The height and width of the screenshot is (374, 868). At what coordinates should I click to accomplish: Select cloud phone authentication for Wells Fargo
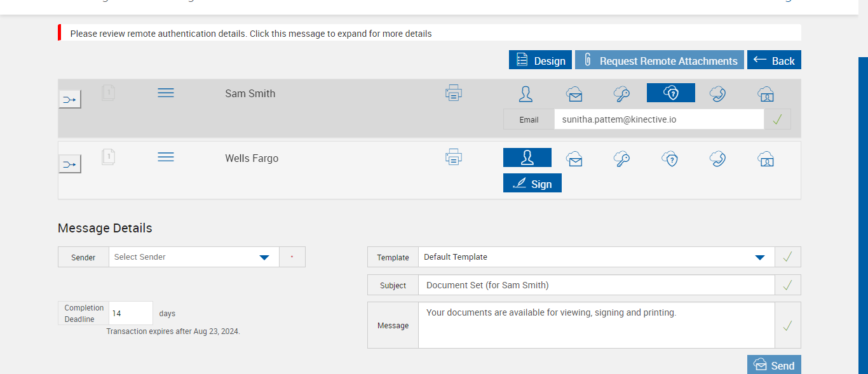click(x=718, y=158)
